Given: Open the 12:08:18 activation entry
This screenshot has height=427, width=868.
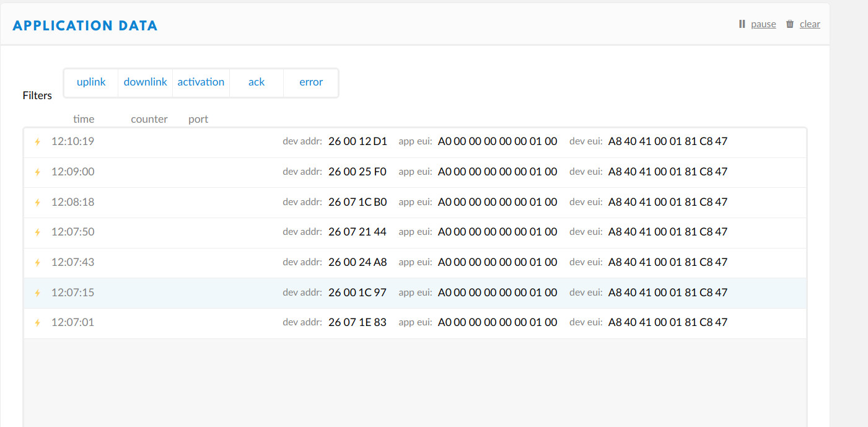Looking at the screenshot, I should pos(415,203).
